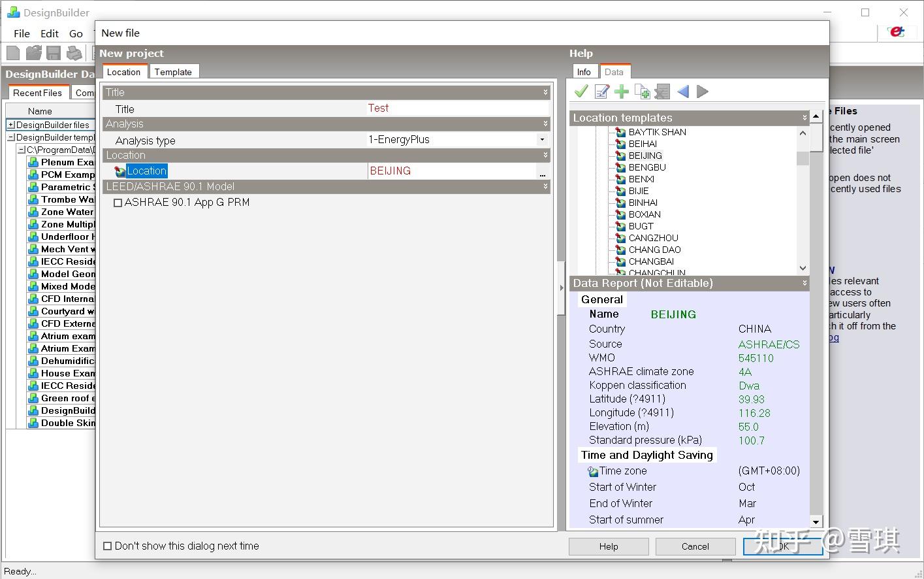Click the location icon next to BUGT

click(x=621, y=226)
